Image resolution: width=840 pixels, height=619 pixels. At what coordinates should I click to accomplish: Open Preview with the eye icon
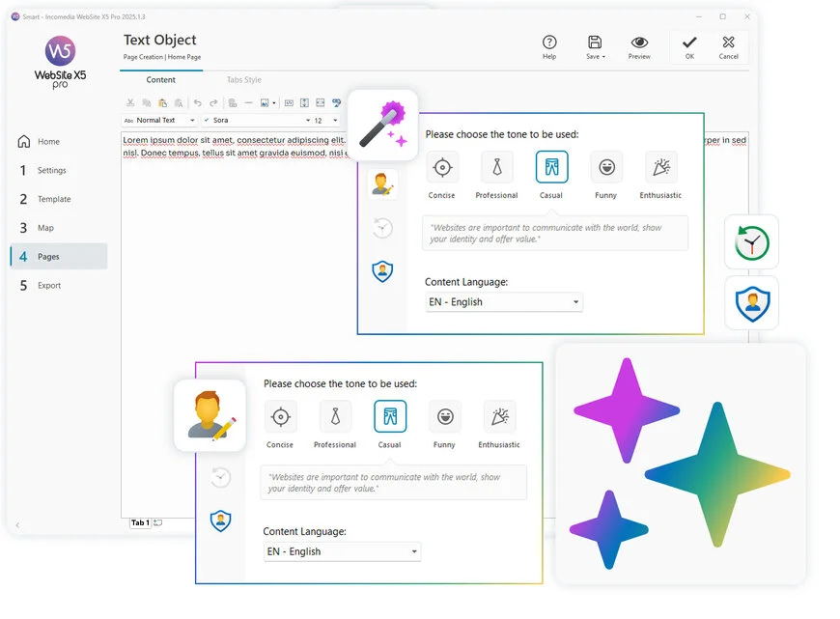(x=639, y=47)
